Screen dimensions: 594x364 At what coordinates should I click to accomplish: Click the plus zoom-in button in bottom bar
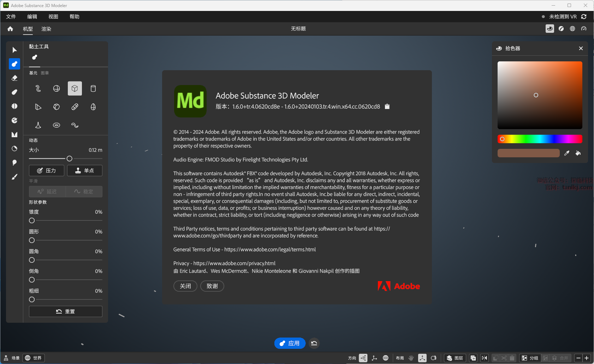[587, 358]
